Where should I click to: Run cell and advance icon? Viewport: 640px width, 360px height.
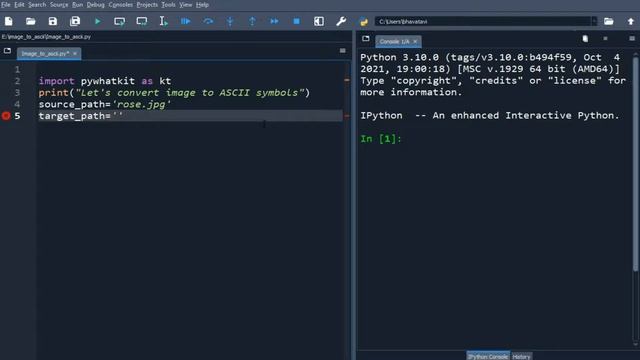click(x=142, y=21)
